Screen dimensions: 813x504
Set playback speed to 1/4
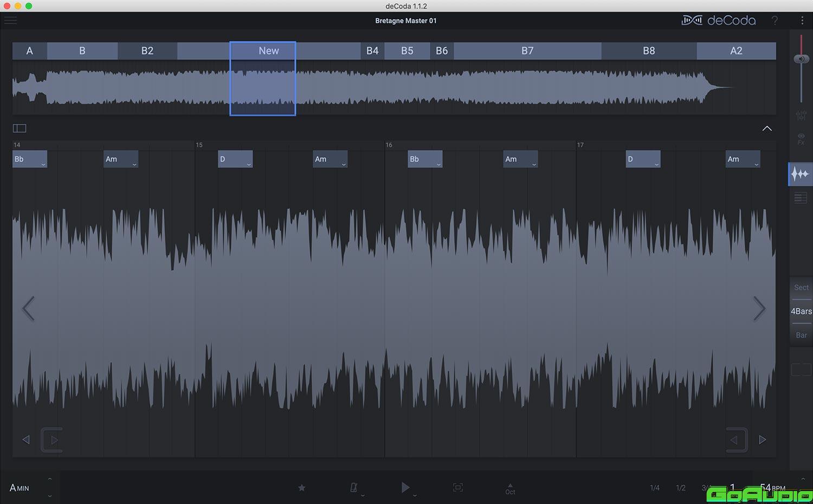pyautogui.click(x=655, y=488)
